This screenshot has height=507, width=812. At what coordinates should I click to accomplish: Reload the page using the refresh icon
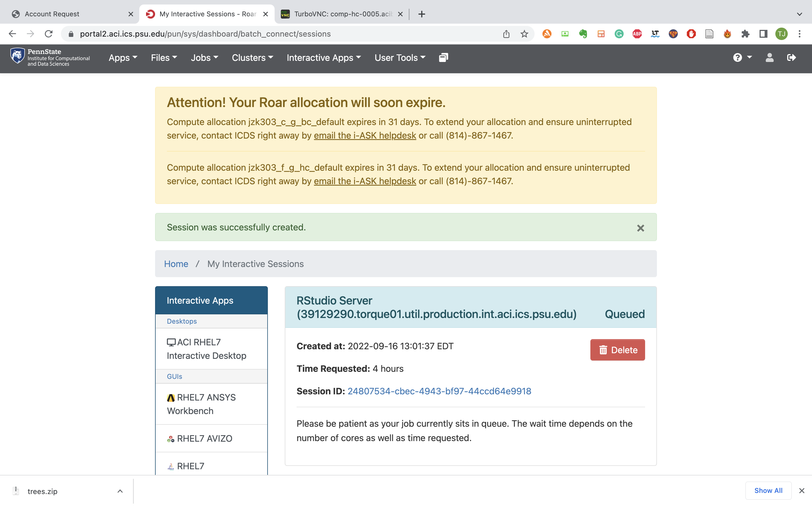coord(49,34)
